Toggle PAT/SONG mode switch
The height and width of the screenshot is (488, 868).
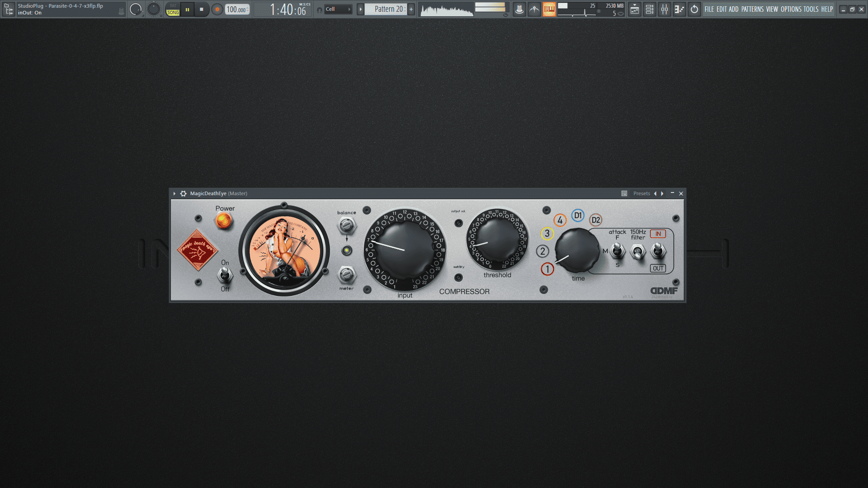(x=173, y=9)
